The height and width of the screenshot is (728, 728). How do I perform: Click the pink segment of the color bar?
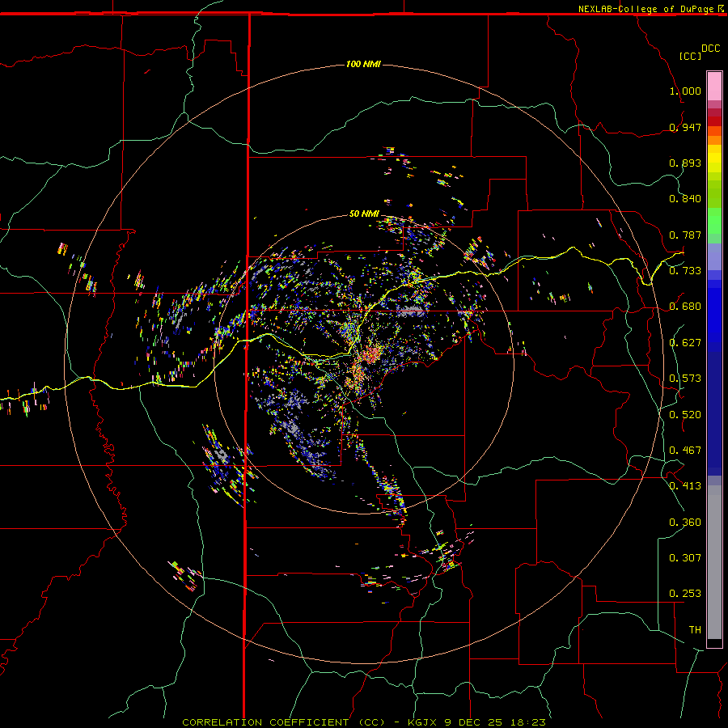click(x=714, y=87)
